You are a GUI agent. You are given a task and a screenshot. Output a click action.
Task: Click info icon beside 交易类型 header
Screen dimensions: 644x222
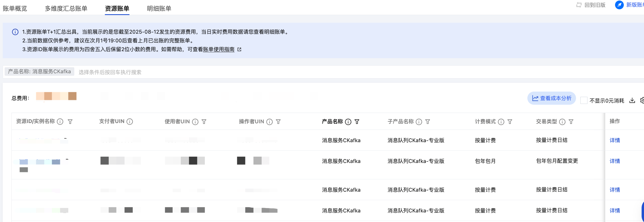tap(562, 122)
